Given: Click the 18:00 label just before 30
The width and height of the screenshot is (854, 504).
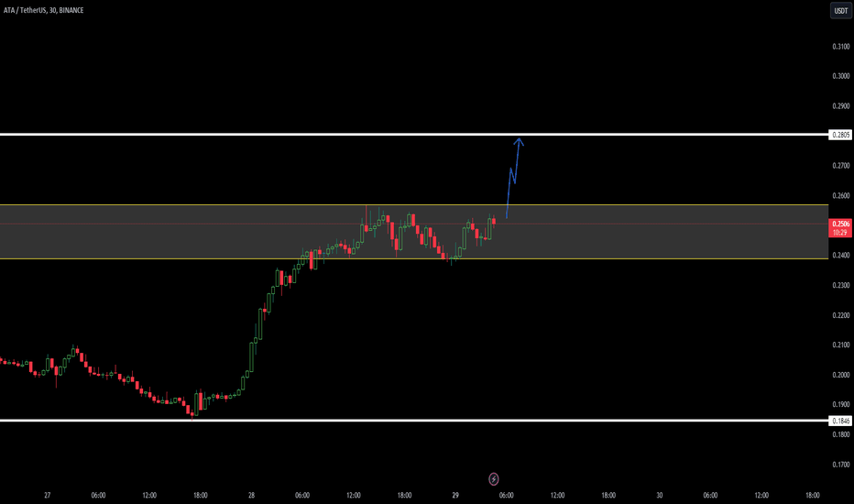Looking at the screenshot, I should [608, 495].
